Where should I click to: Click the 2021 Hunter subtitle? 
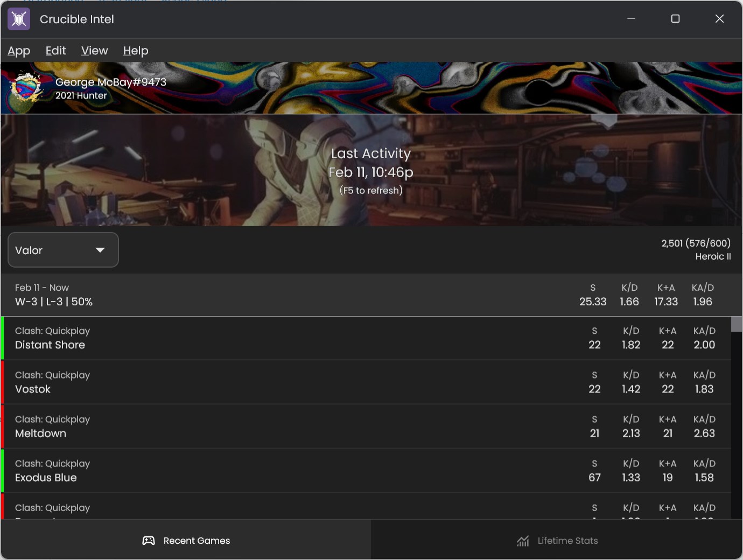pos(81,95)
